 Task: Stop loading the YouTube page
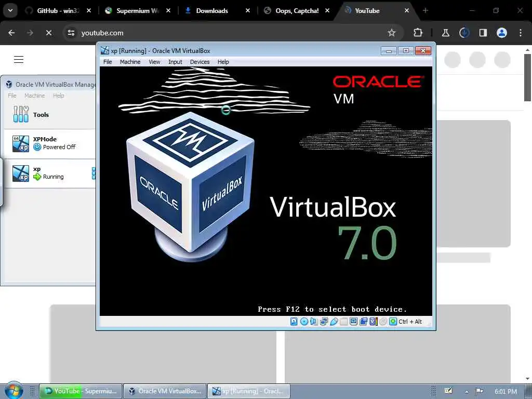[49, 33]
